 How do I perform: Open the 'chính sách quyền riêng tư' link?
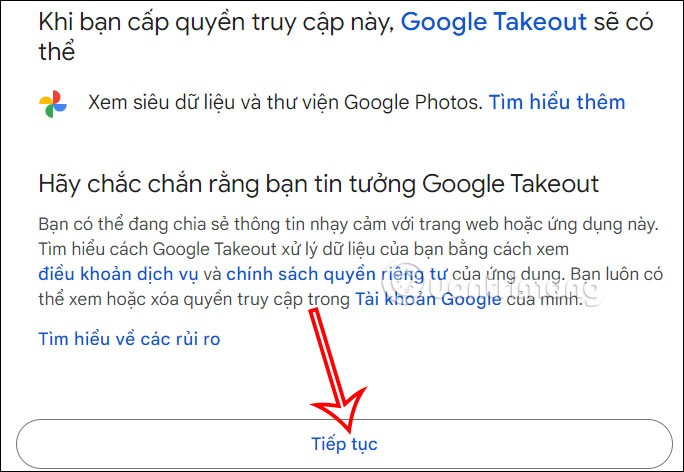(336, 274)
